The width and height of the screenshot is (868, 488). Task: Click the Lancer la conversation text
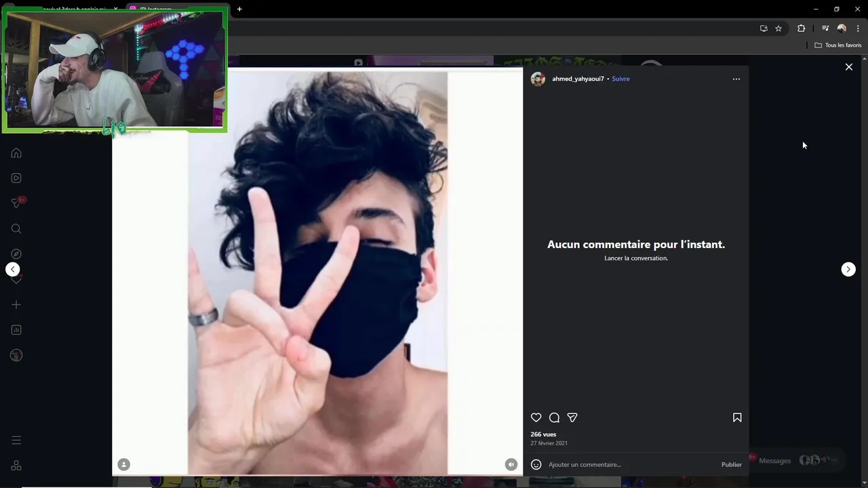[636, 258]
